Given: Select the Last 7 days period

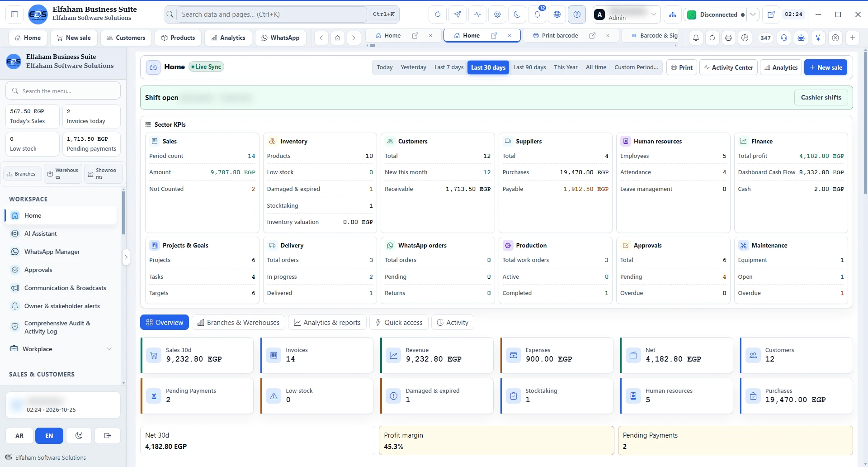Looking at the screenshot, I should coord(449,67).
